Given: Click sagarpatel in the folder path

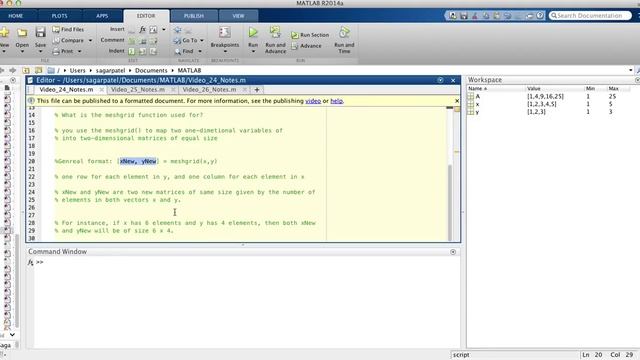Looking at the screenshot, I should pos(110,70).
